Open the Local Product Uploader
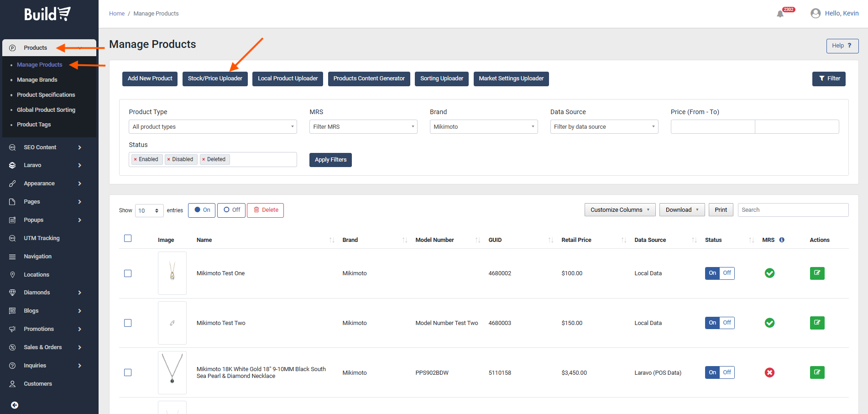 click(x=288, y=79)
